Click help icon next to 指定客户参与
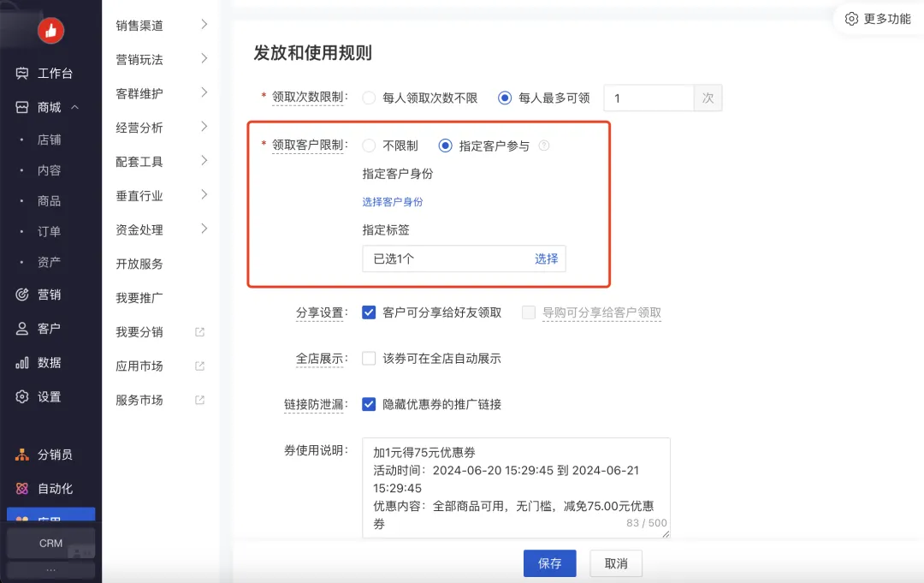Viewport: 924px width, 583px height. tap(544, 146)
